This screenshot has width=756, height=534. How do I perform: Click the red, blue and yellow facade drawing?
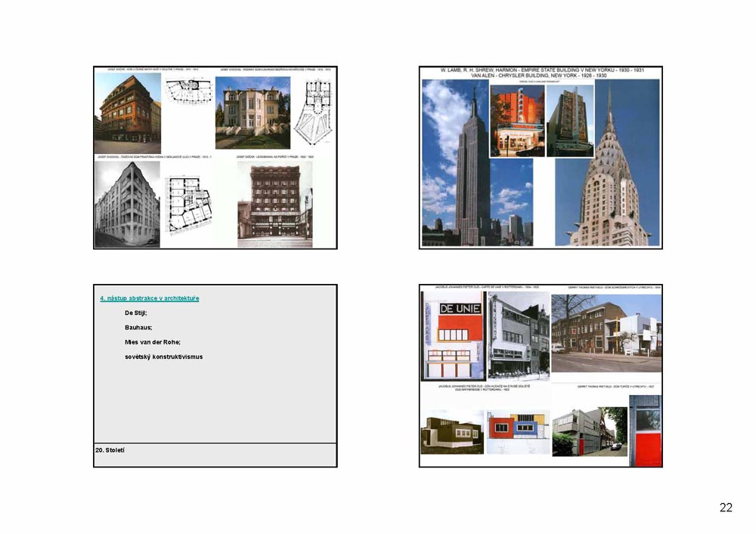pos(519,431)
